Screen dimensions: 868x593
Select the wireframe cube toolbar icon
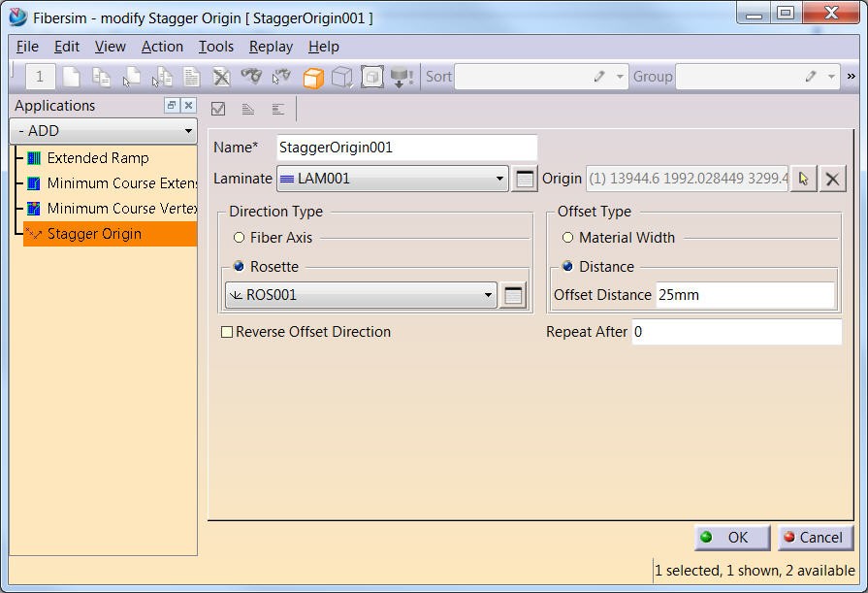[x=342, y=77]
